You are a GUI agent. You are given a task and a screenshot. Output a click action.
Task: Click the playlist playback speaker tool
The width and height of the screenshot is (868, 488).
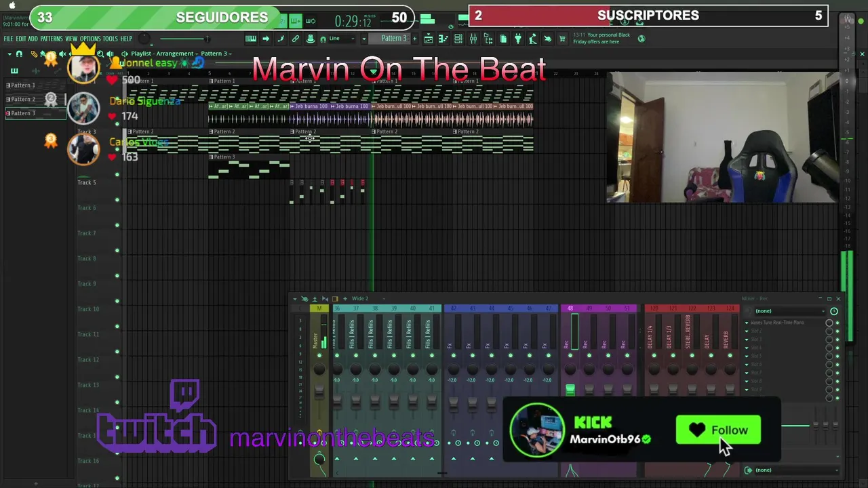pyautogui.click(x=110, y=54)
